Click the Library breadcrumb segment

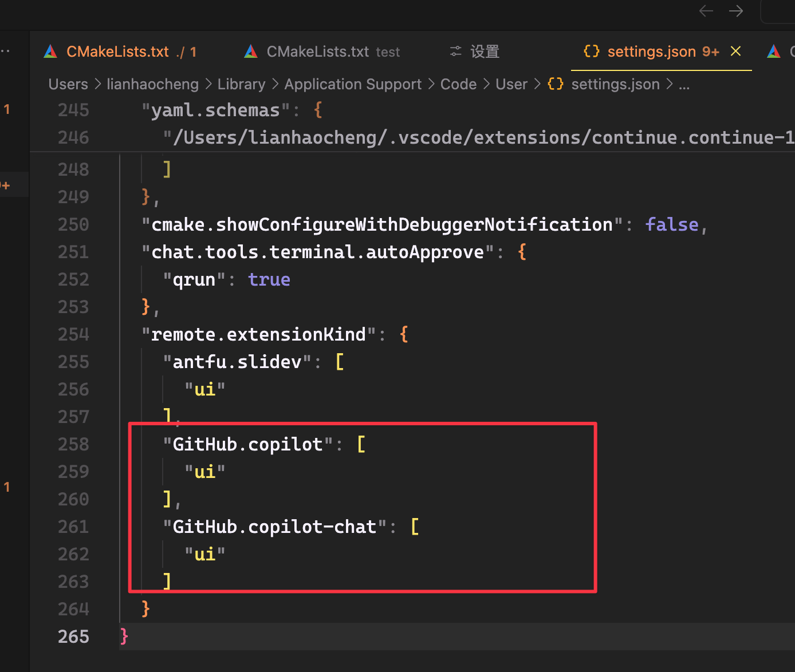(x=241, y=84)
